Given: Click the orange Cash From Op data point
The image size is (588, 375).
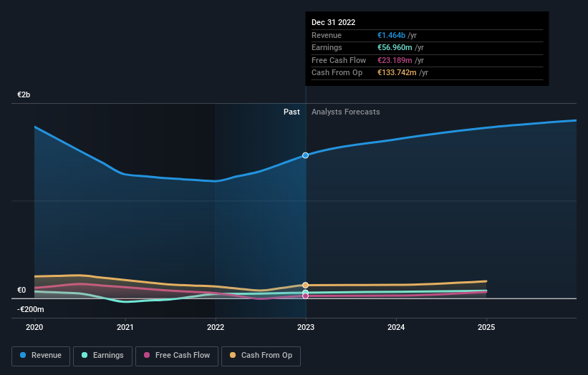Looking at the screenshot, I should 305,285.
